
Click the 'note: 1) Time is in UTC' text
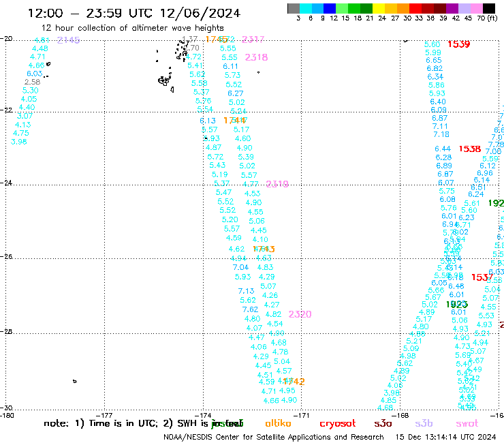click(101, 423)
